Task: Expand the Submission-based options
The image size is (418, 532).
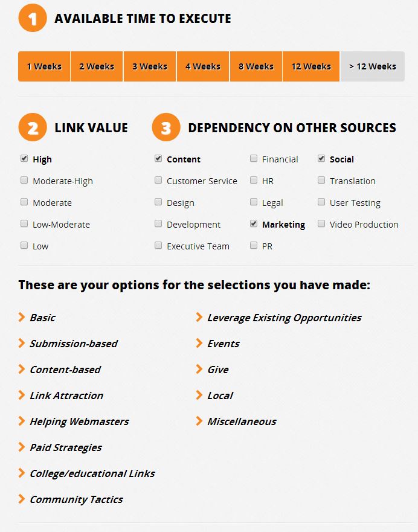Action: pyautogui.click(x=73, y=344)
